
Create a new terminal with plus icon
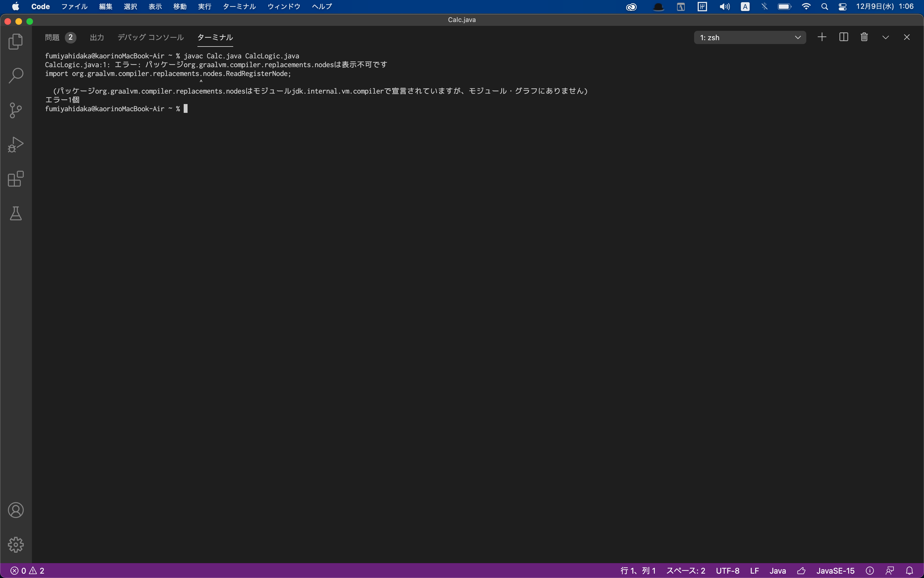822,37
